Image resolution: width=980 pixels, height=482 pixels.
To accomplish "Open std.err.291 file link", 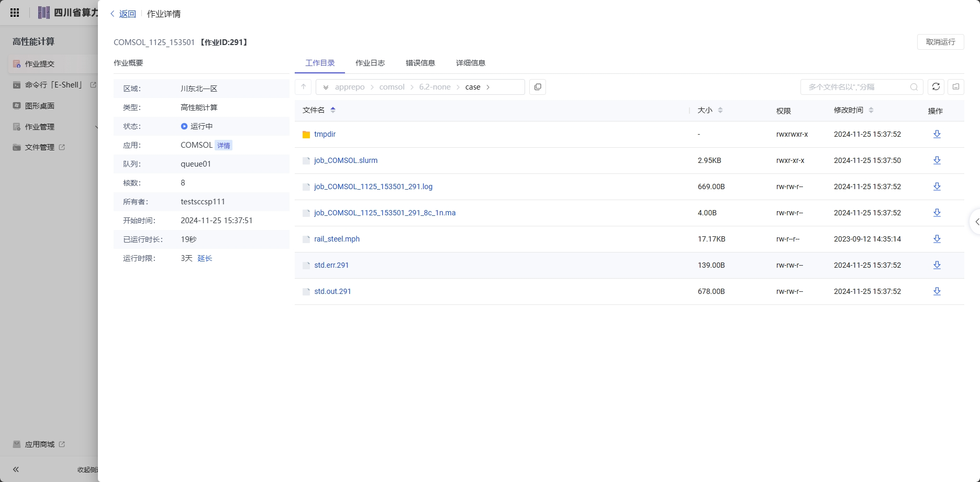I will [331, 265].
